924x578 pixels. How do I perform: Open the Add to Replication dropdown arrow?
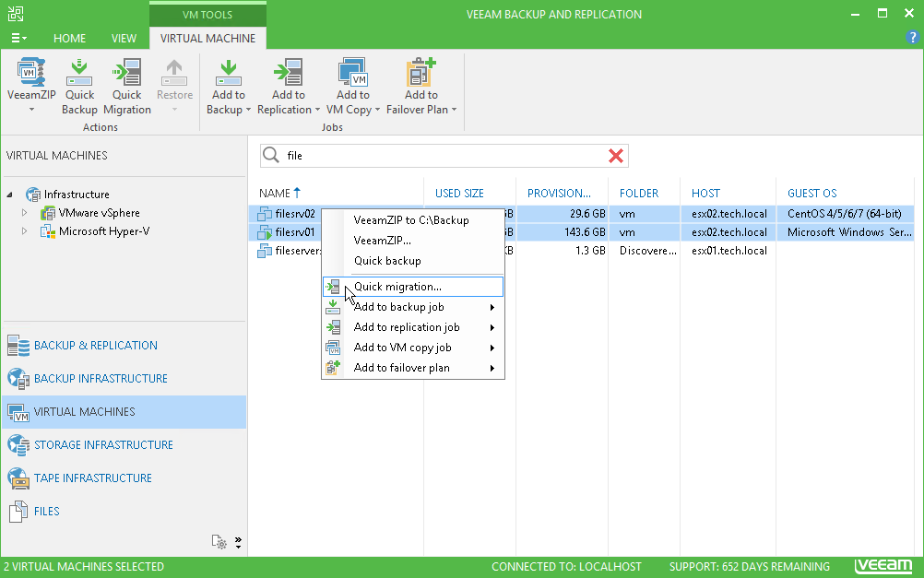(317, 110)
